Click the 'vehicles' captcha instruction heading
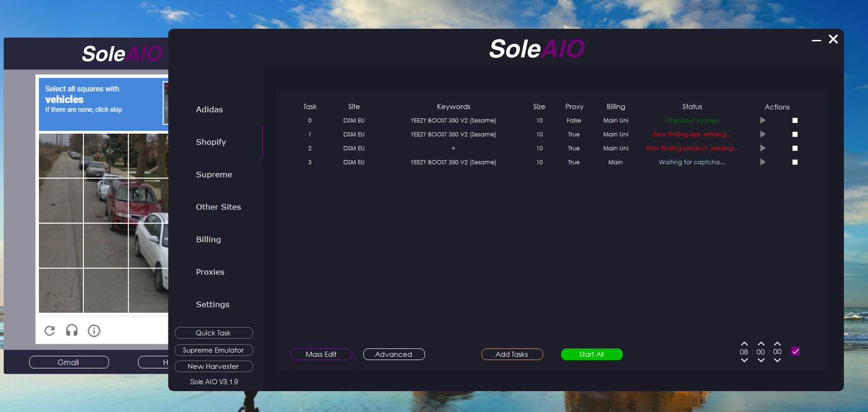Viewport: 868px width, 412px height. (x=64, y=99)
